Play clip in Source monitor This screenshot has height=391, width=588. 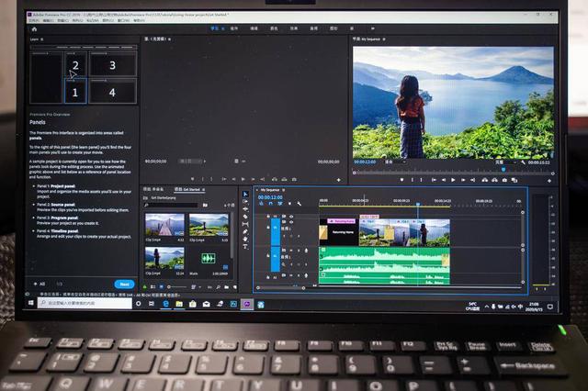coord(243,179)
